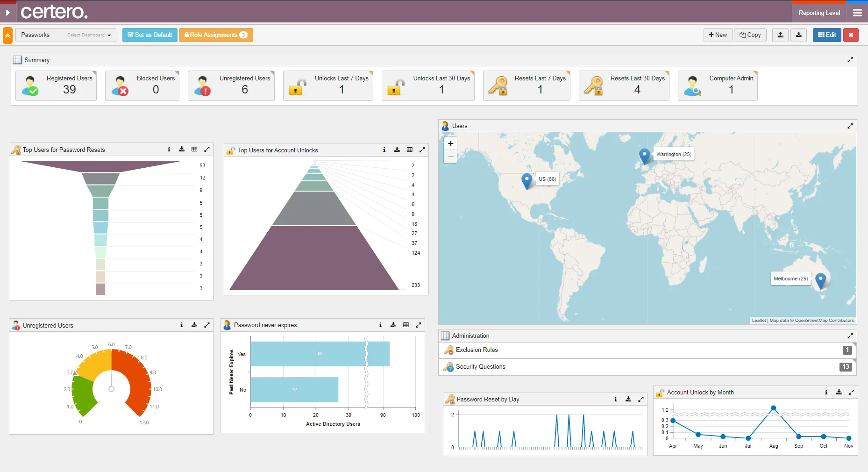Viewport: 868px width, 472px height.
Task: Click the Role Assignments button
Action: point(216,35)
